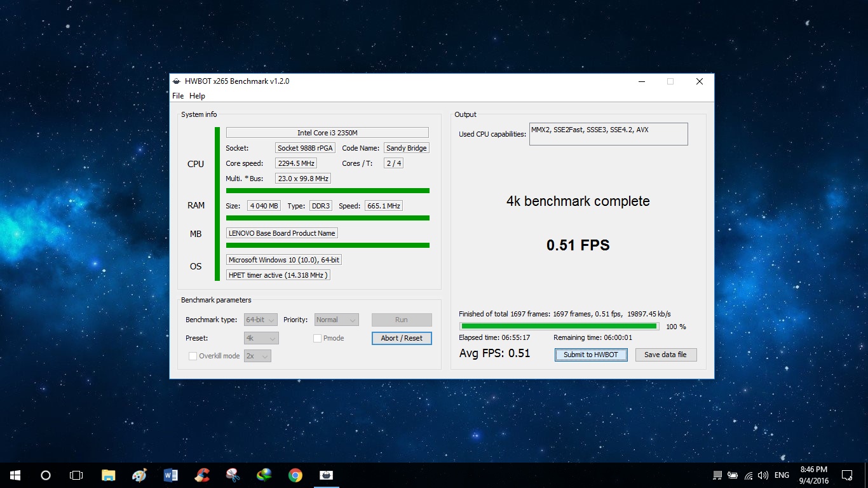Open Paint from the taskbar

pos(140,475)
